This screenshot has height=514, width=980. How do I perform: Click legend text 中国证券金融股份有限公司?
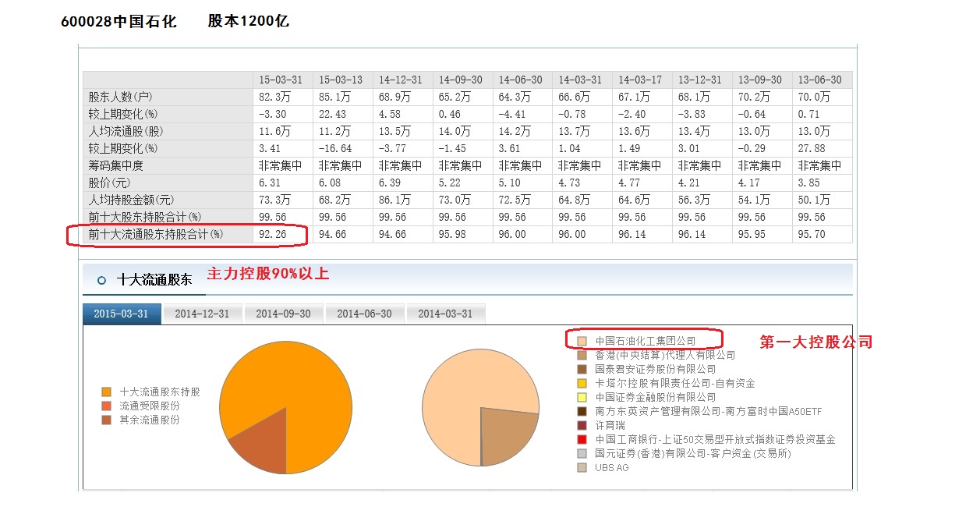(x=655, y=397)
